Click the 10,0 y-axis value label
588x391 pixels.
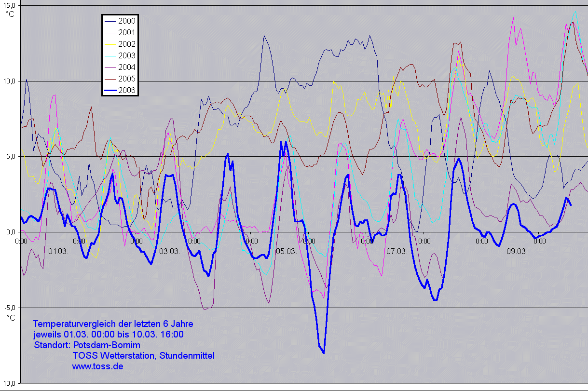pyautogui.click(x=10, y=81)
